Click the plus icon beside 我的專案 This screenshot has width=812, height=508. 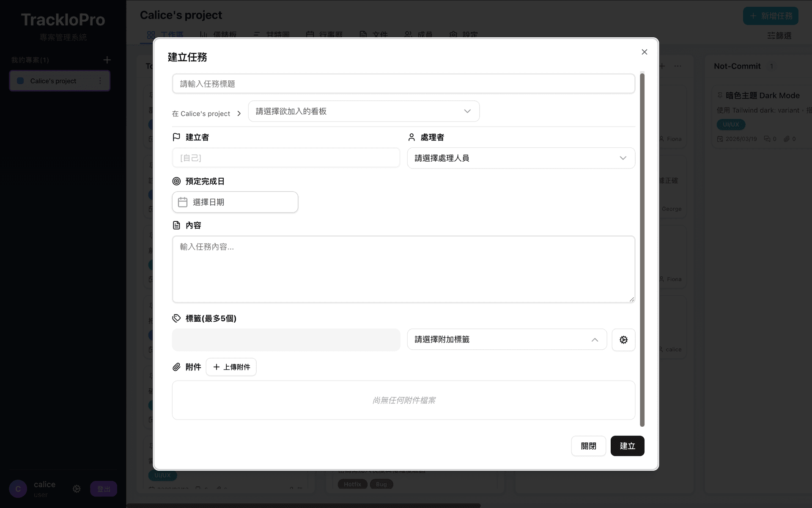(x=107, y=60)
